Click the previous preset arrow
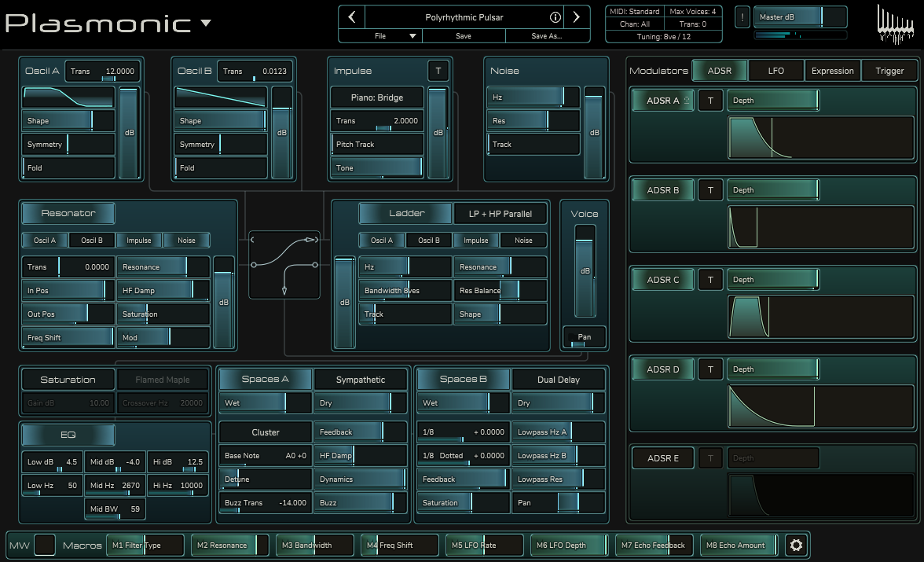 (351, 17)
